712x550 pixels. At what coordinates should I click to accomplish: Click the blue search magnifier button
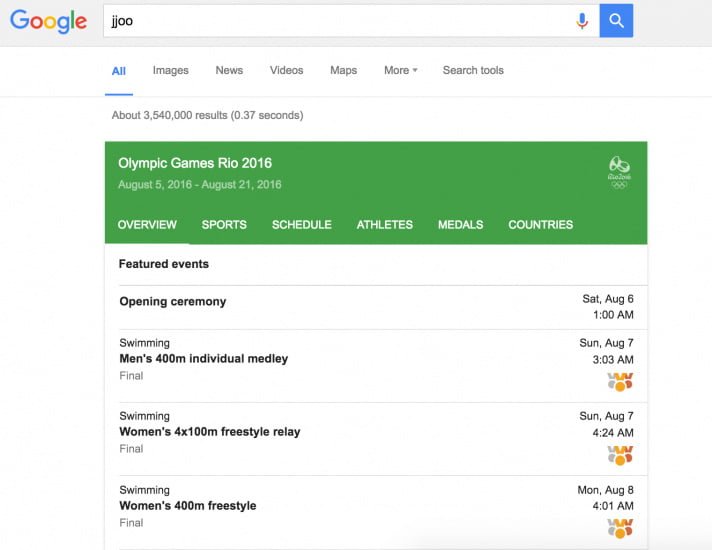[x=616, y=21]
